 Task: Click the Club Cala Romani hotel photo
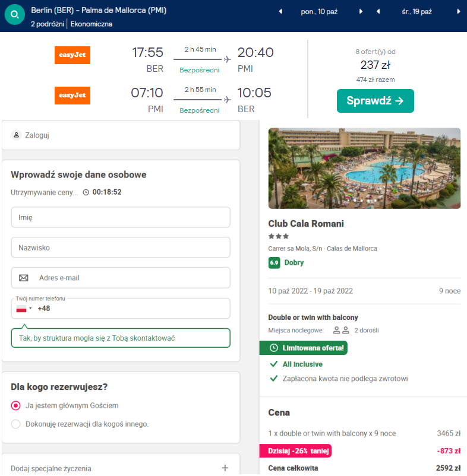click(x=364, y=169)
